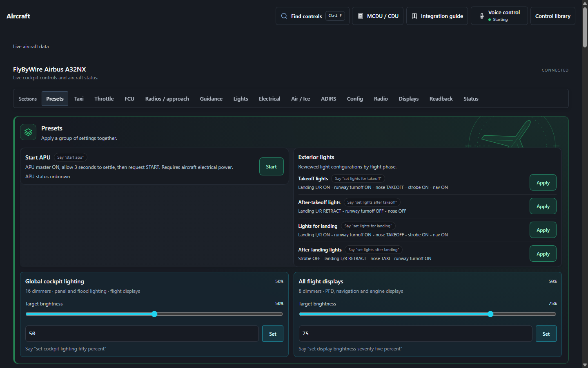The height and width of the screenshot is (368, 588).
Task: Click the 'Say "set lights after takeoff"' hint
Action: (372, 202)
